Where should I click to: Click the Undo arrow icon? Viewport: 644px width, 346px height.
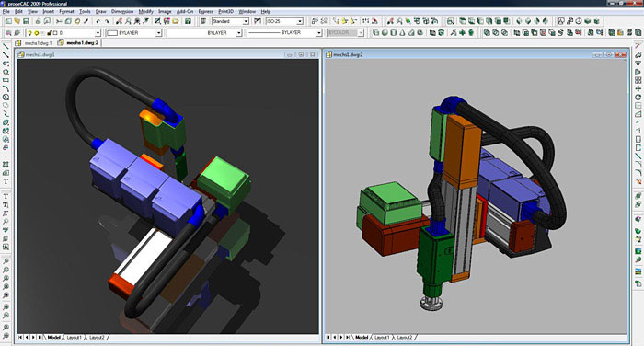pyautogui.click(x=98, y=21)
